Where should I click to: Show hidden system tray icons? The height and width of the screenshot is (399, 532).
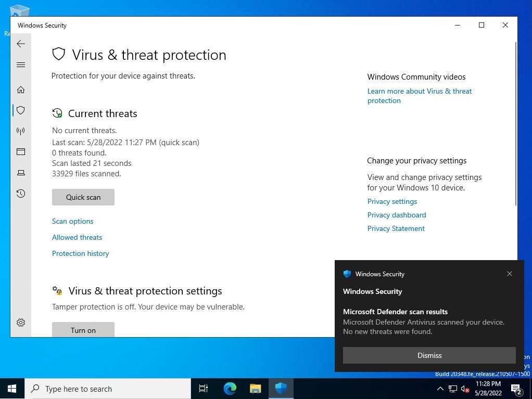click(440, 389)
